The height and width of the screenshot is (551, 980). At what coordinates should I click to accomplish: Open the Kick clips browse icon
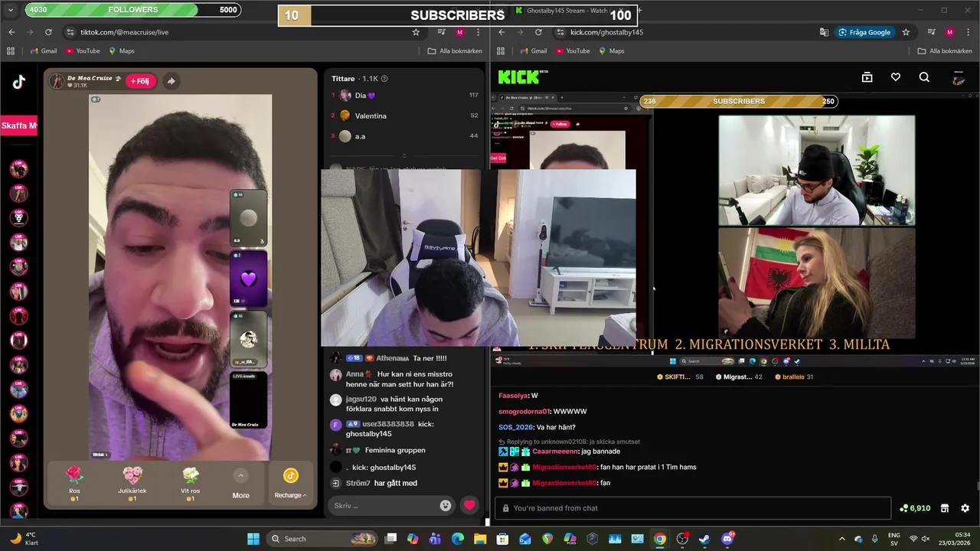pos(867,77)
